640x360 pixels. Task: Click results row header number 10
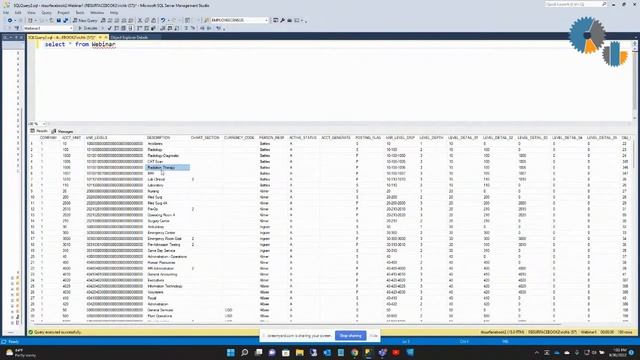[33, 197]
